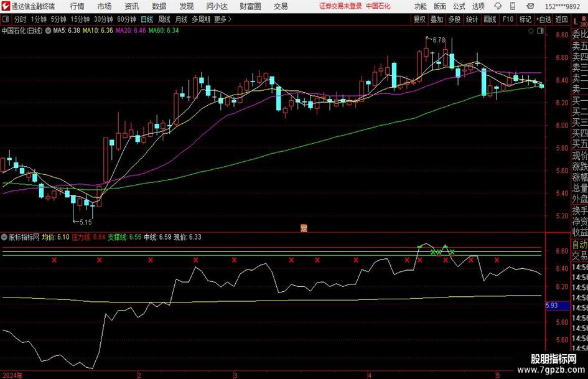The image size is (588, 379).
Task: Open the 发现 menu
Action: [187, 6]
